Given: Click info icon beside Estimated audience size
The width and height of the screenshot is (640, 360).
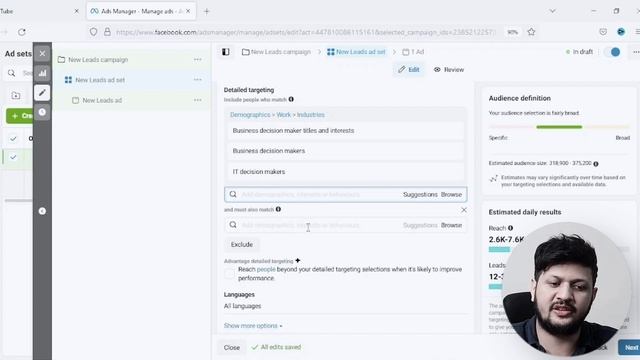Looking at the screenshot, I should pyautogui.click(x=596, y=164).
